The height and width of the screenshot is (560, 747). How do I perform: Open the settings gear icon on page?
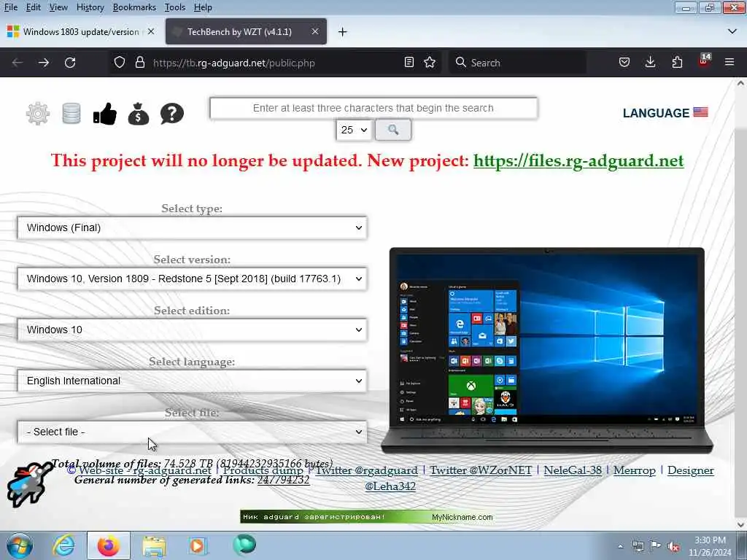click(38, 113)
